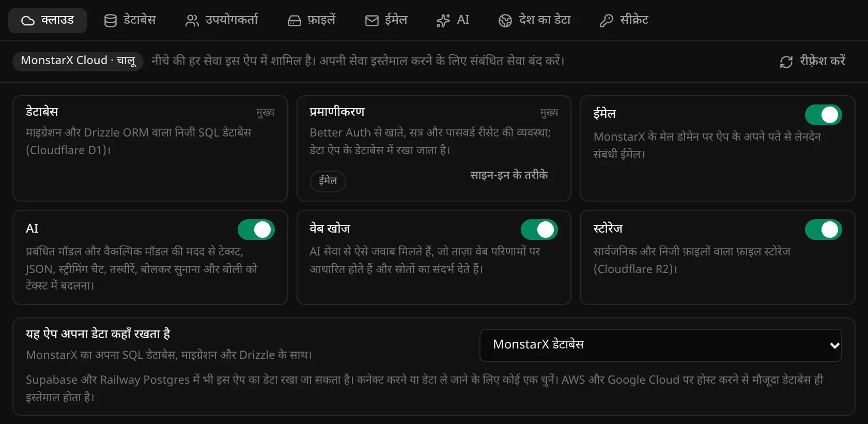Click the डेटाबेस card heading
868x424 pixels.
click(42, 112)
